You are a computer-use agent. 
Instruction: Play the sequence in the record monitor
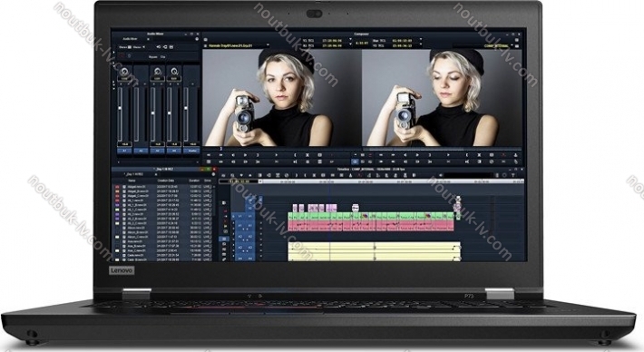(418, 155)
